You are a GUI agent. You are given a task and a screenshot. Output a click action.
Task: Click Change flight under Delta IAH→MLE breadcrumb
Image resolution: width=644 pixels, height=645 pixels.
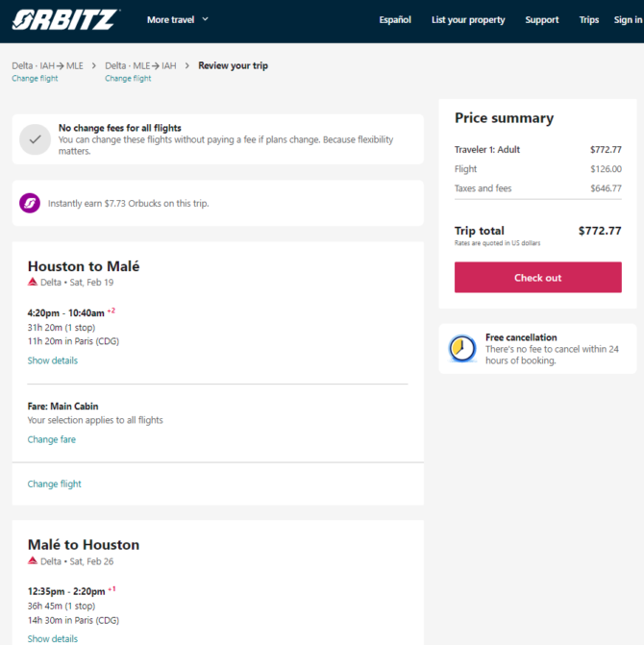(x=35, y=78)
